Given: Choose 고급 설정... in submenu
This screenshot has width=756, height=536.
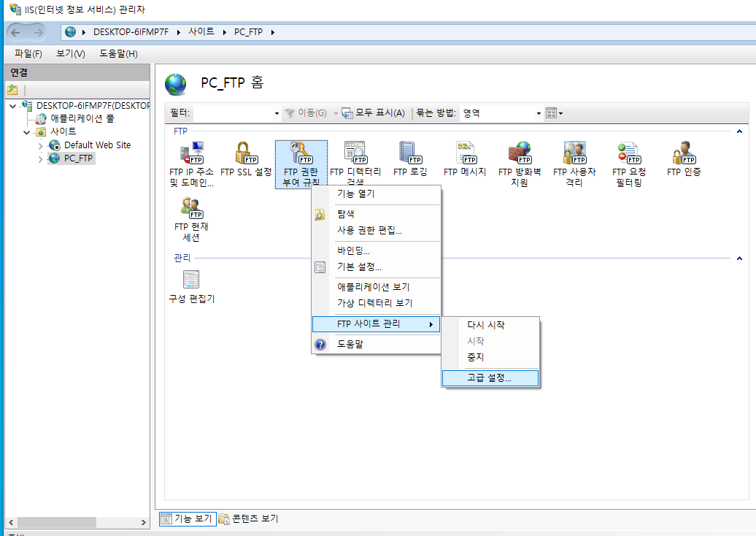Looking at the screenshot, I should click(x=490, y=378).
